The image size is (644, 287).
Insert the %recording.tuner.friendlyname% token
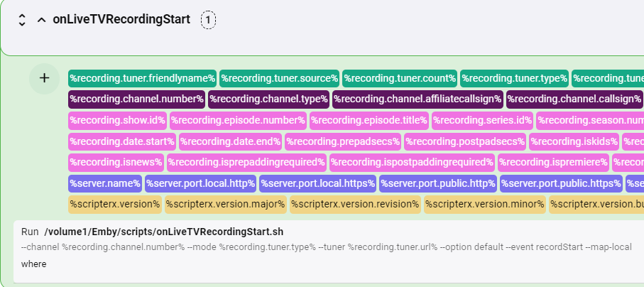coord(142,78)
